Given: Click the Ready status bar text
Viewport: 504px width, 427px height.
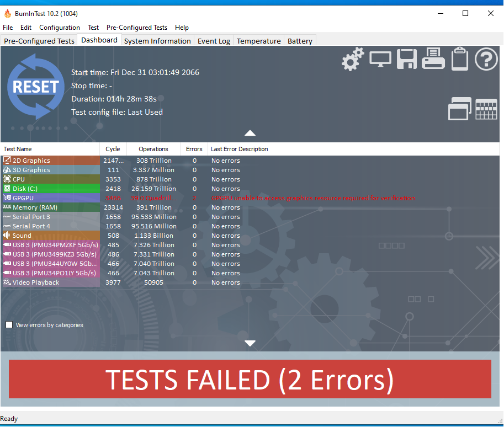Looking at the screenshot, I should click(9, 419).
